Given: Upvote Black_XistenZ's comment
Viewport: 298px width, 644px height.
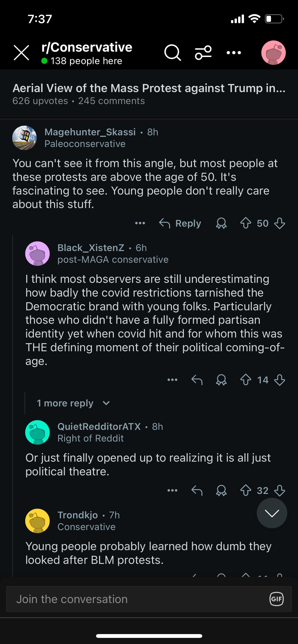Looking at the screenshot, I should click(x=246, y=380).
